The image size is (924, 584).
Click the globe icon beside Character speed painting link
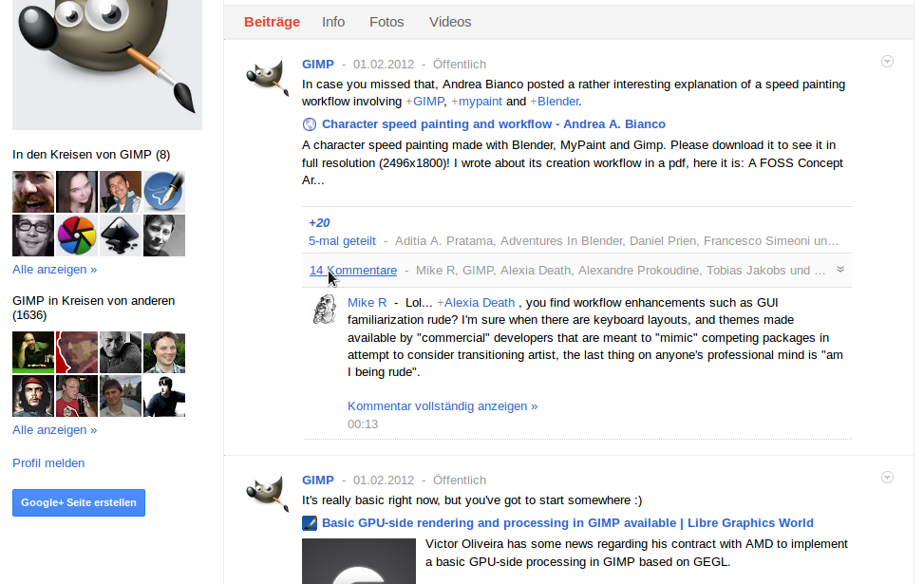pyautogui.click(x=310, y=124)
